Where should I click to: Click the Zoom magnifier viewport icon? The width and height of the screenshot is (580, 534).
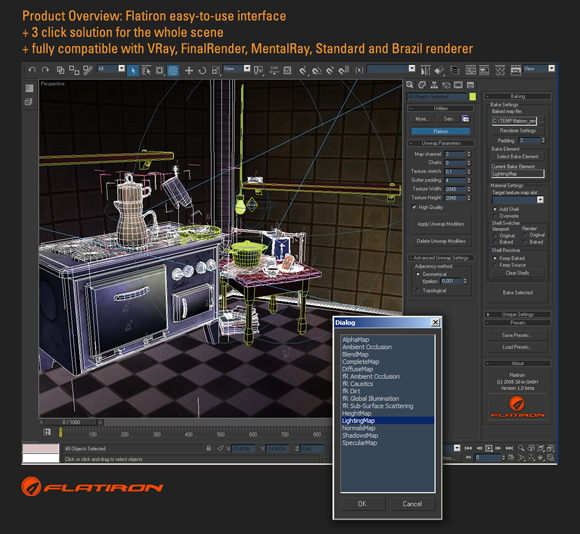(x=521, y=448)
